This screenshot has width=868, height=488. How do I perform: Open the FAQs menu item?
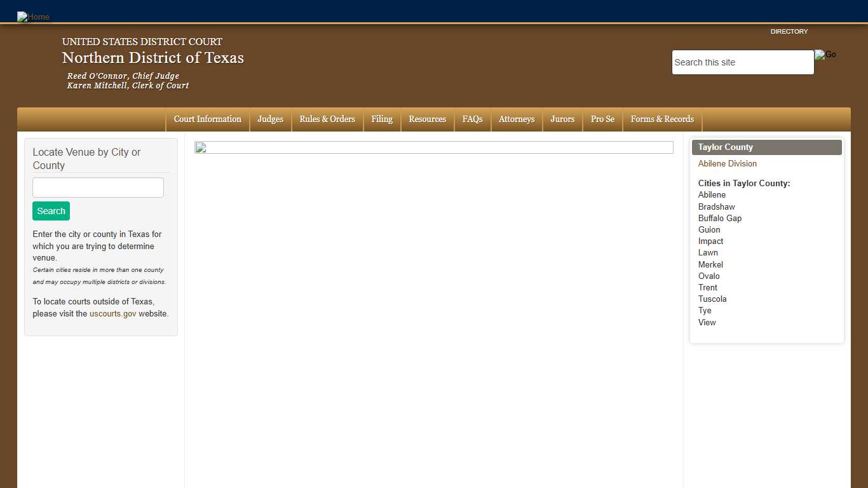click(472, 119)
